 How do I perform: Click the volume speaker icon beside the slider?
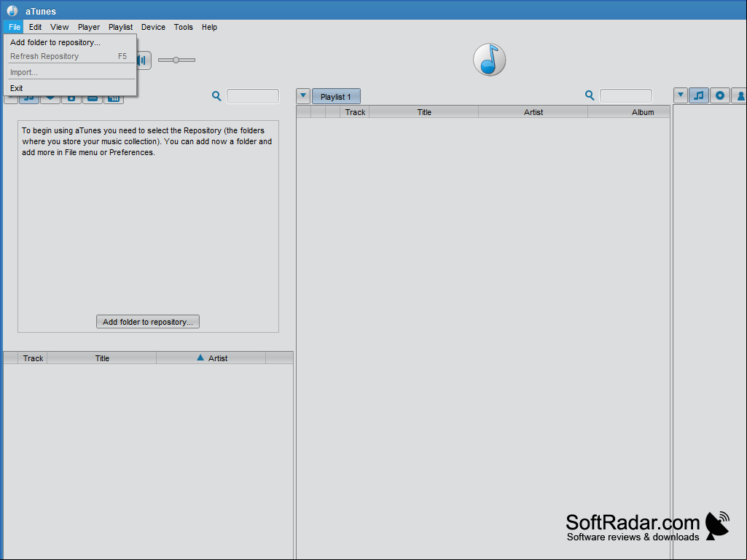144,60
